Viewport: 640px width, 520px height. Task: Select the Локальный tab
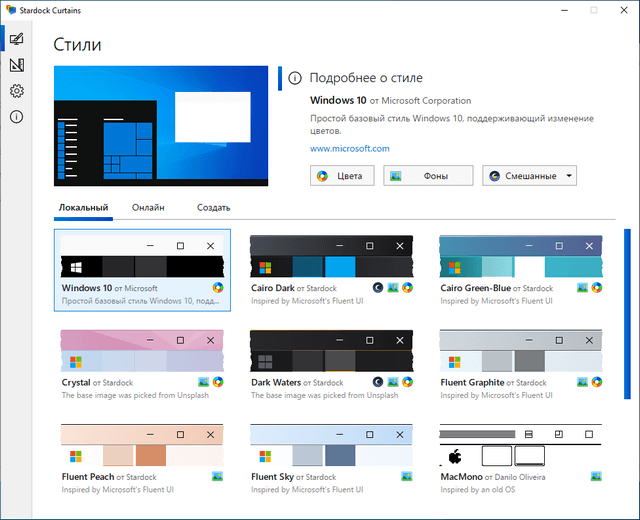83,208
